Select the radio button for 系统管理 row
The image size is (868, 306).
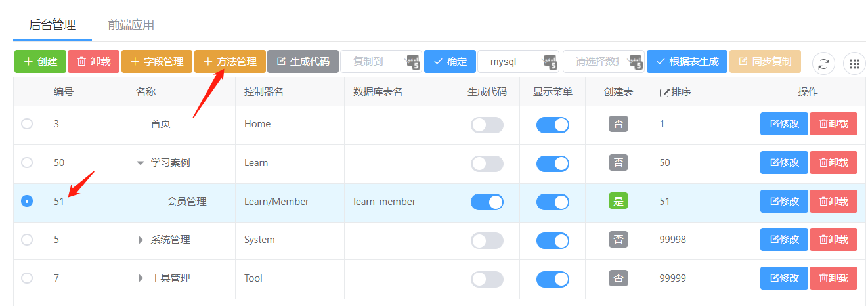pos(27,240)
